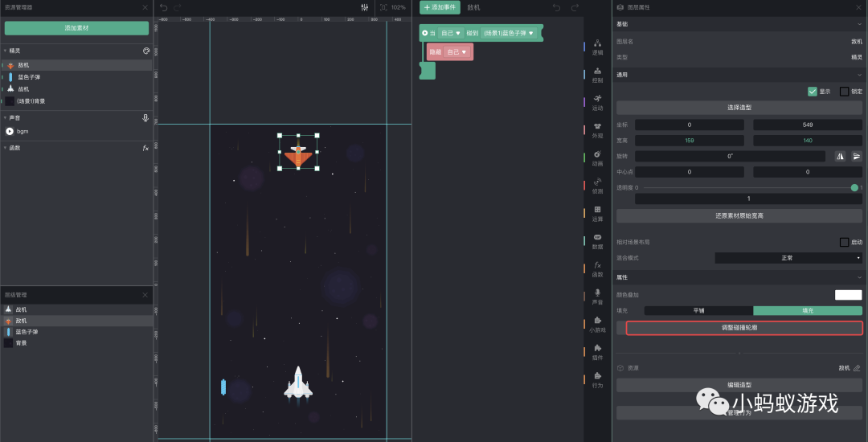Select 敌机 sprite in resource manager list
The height and width of the screenshot is (442, 868).
(76, 65)
